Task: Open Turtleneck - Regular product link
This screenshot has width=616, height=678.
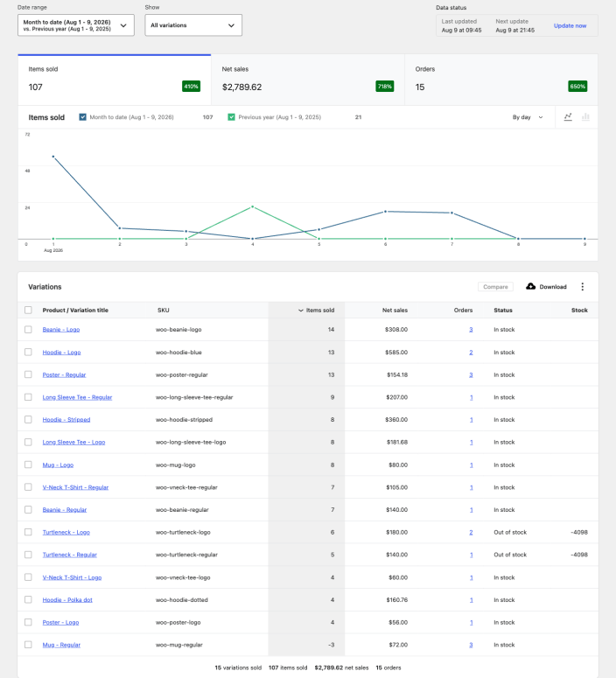Action: click(70, 555)
